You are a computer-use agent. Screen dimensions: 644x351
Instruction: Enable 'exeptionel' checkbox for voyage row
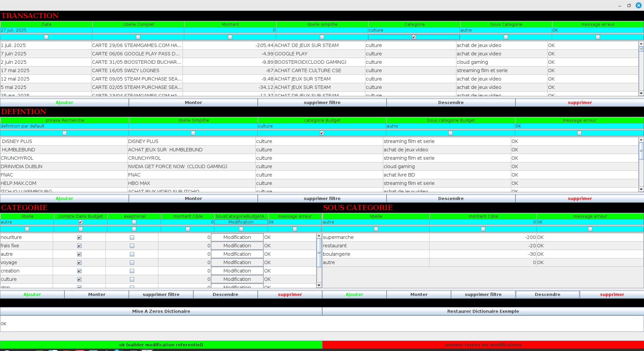point(132,263)
